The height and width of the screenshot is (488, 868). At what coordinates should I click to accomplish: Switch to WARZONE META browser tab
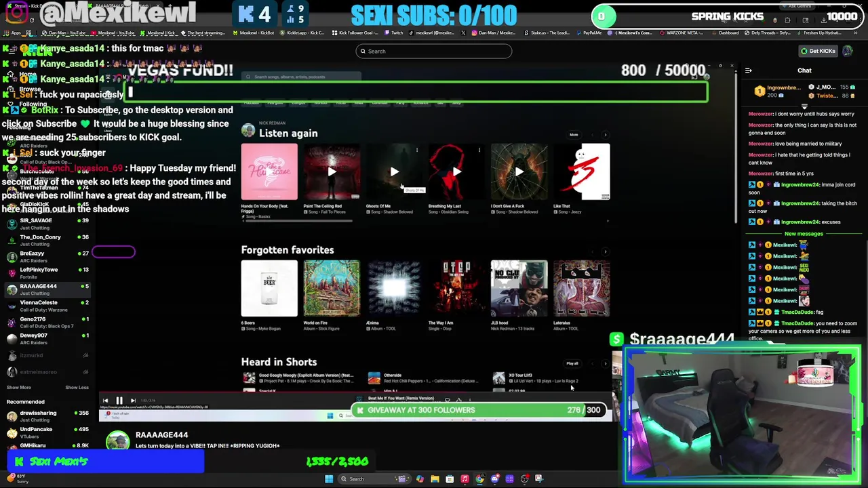click(x=681, y=33)
